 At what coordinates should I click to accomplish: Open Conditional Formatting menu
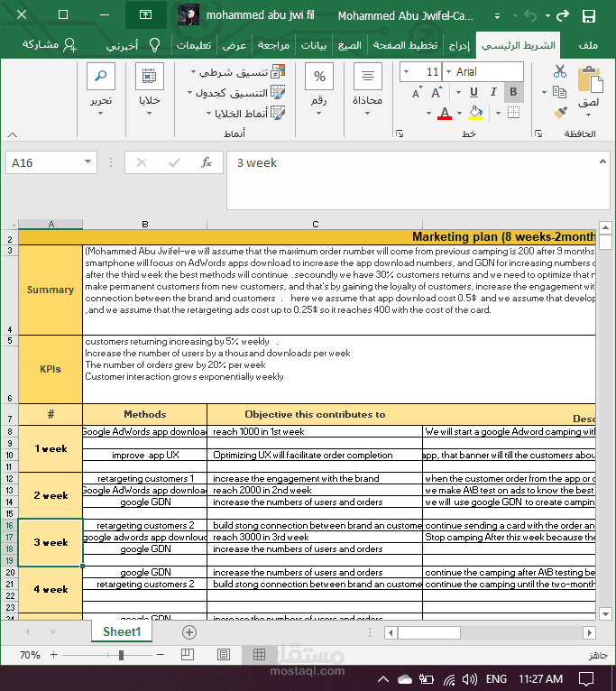tap(238, 71)
